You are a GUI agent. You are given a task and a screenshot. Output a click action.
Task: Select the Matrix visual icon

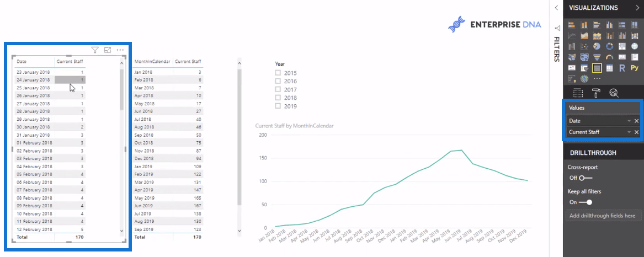pyautogui.click(x=609, y=68)
